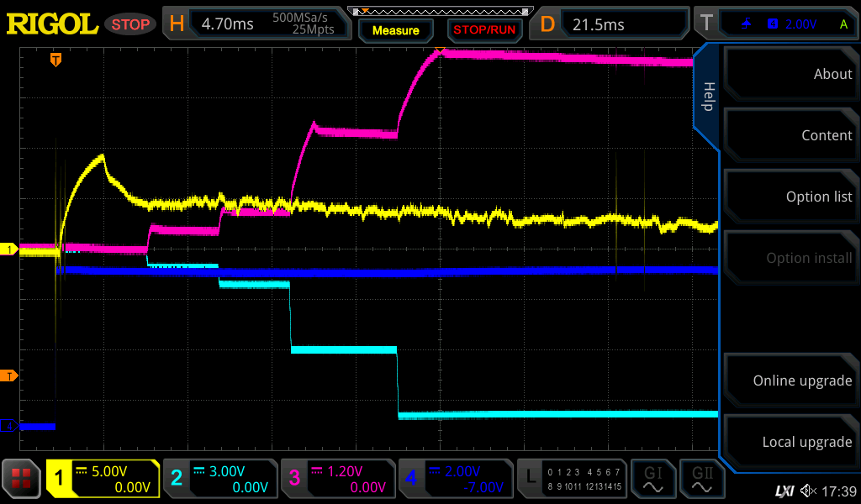The width and height of the screenshot is (861, 504).
Task: Toggle channel 1 with 5.00V scale
Action: point(103,479)
